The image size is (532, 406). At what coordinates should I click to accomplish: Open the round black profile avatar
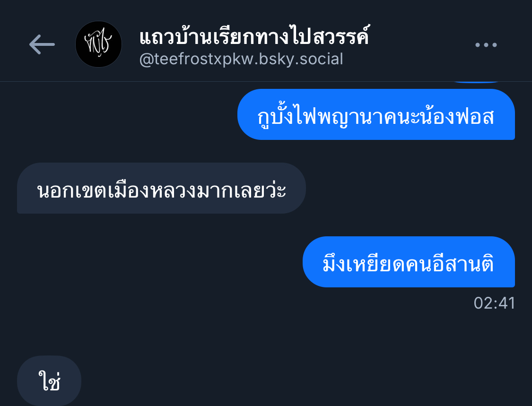pos(98,44)
